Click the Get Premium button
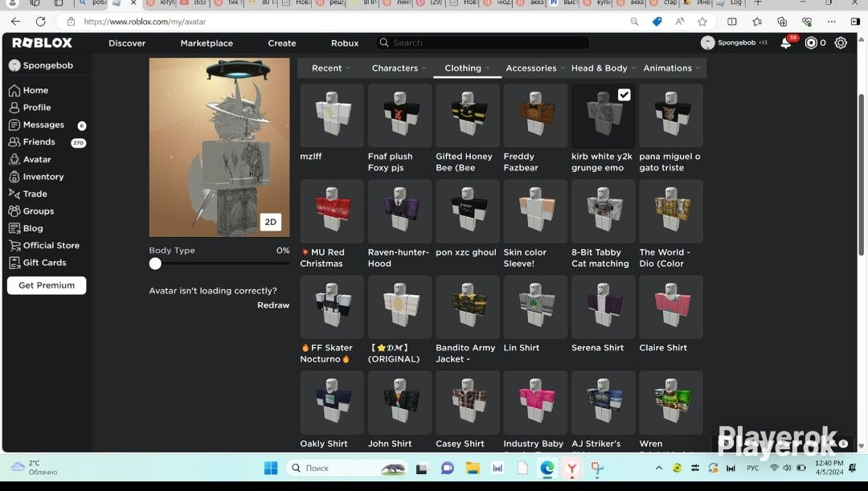868x491 pixels. point(47,285)
